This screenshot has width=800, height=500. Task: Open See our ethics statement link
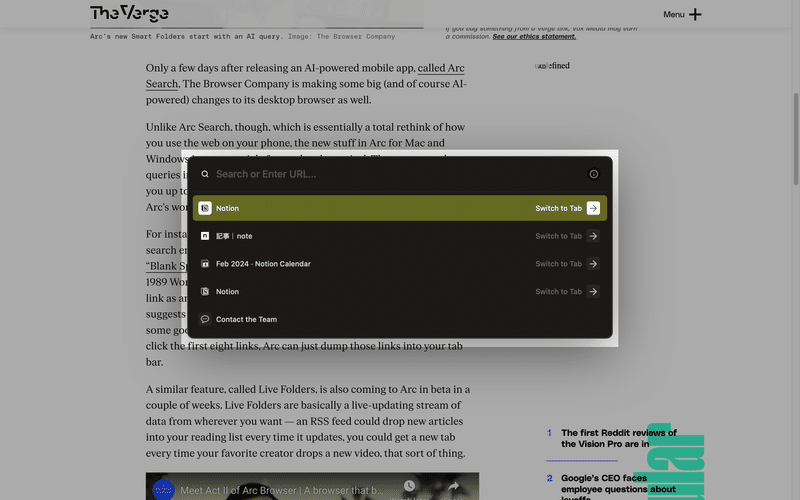534,36
